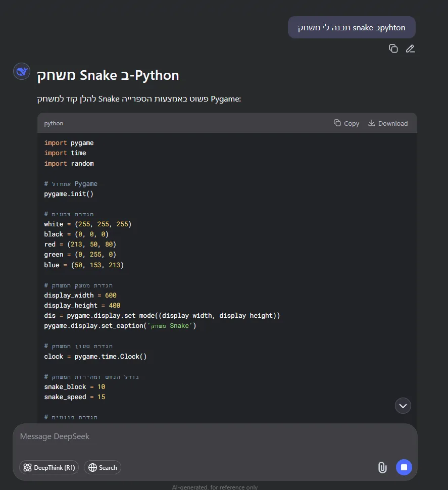448x490 pixels.
Task: Copy the python code block
Action: pos(346,123)
